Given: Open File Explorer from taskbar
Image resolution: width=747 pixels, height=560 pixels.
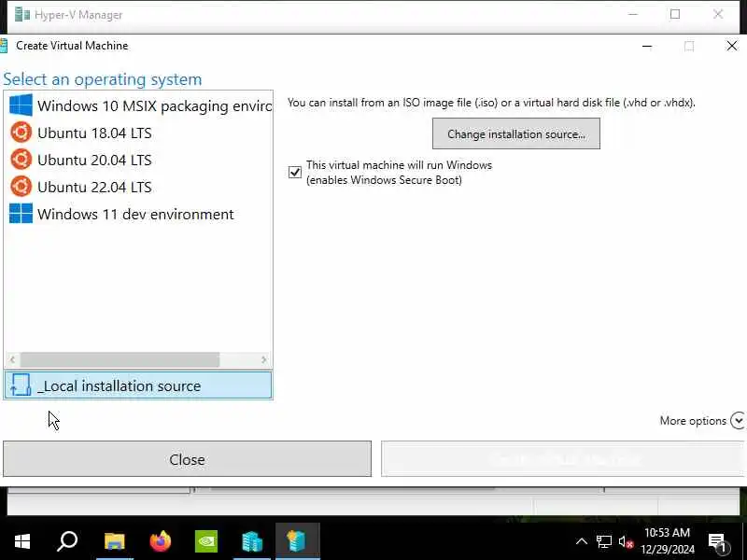Looking at the screenshot, I should pos(114,541).
